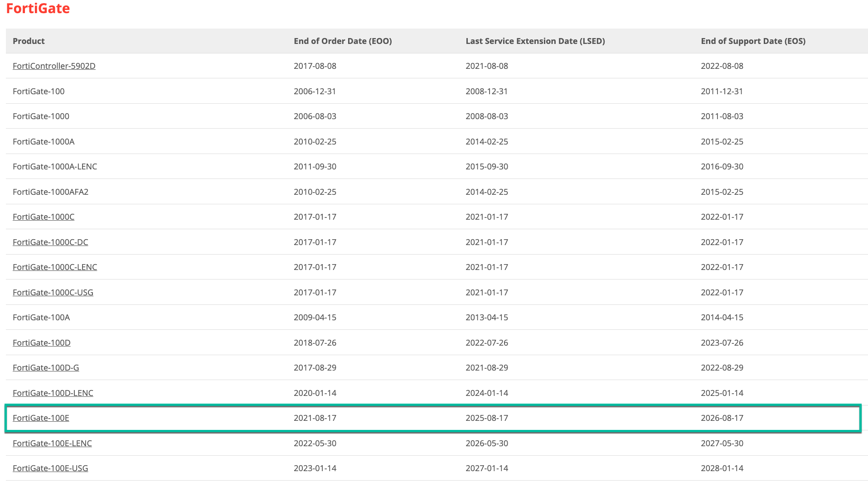Screen dimensions: 868x482
Task: Click FortiController-5902D EOS date 2022-08-08
Action: point(722,66)
